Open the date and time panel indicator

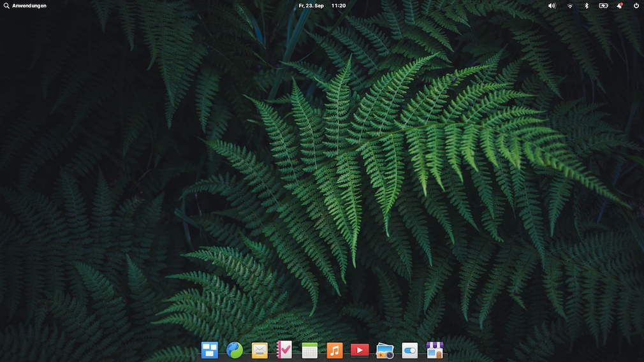click(x=311, y=6)
